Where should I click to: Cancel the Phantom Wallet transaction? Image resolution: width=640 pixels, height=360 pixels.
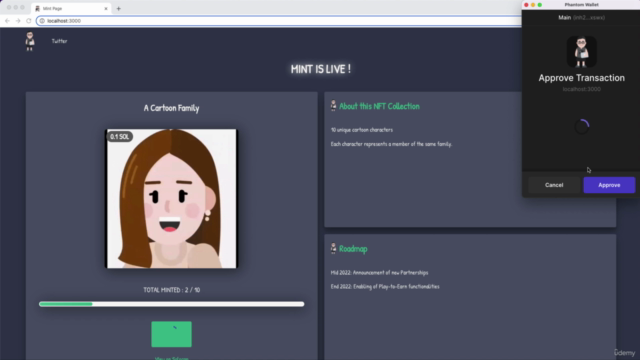point(554,185)
